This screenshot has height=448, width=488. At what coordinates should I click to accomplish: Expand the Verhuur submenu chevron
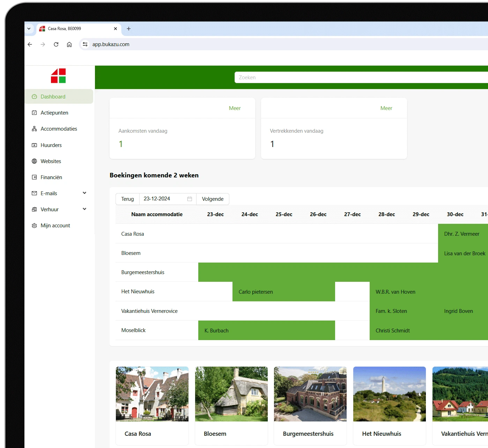(x=84, y=209)
